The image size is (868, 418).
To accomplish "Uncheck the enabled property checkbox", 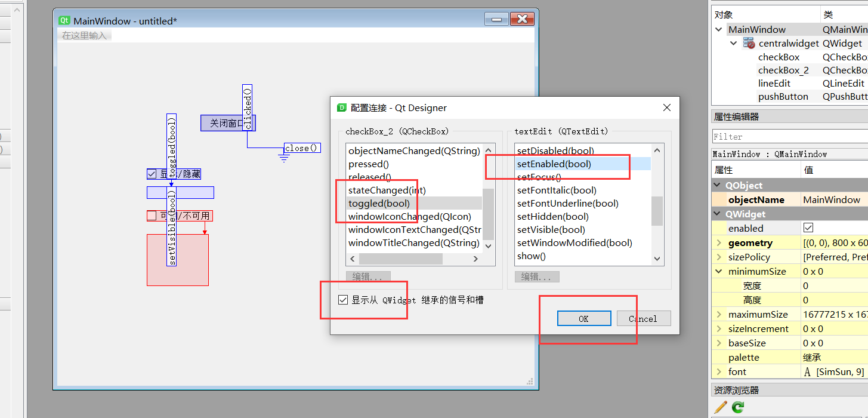I will tap(808, 228).
